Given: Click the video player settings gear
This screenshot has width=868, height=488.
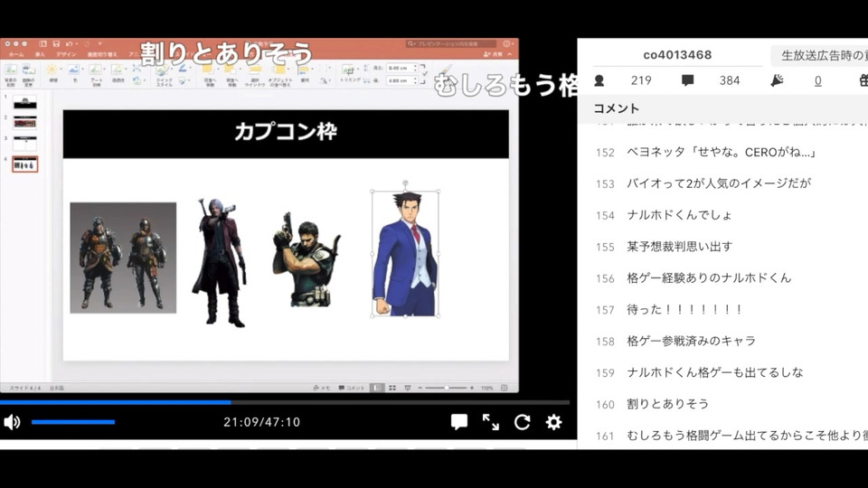Looking at the screenshot, I should pos(553,422).
